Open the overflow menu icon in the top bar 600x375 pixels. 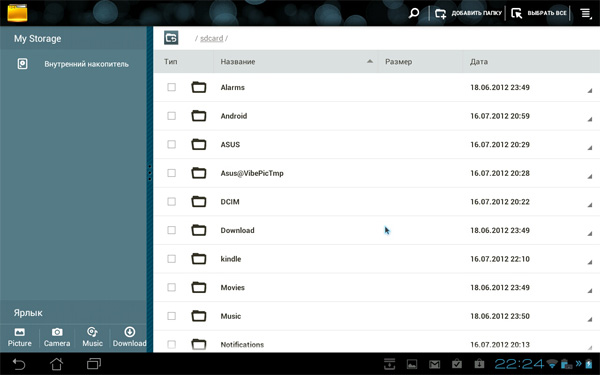point(586,13)
